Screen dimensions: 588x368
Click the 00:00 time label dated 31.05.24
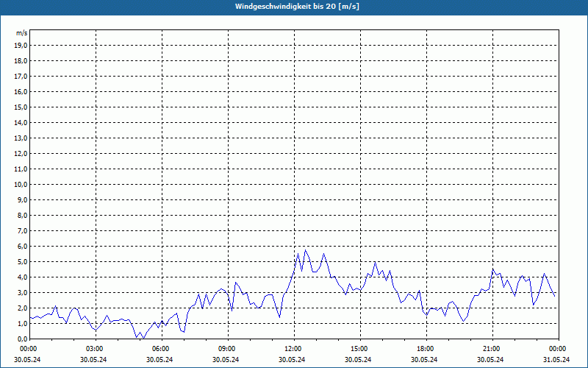[x=558, y=349]
